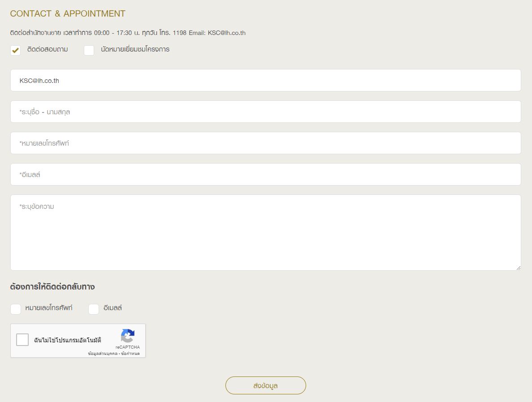Check the อีเมล callback checkbox
Viewport: 532px width, 402px height.
click(94, 309)
